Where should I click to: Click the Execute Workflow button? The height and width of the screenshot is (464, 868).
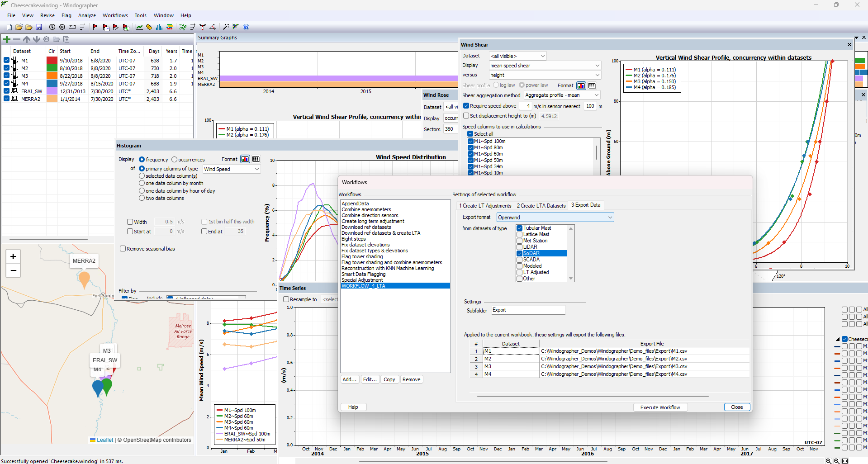click(x=660, y=407)
